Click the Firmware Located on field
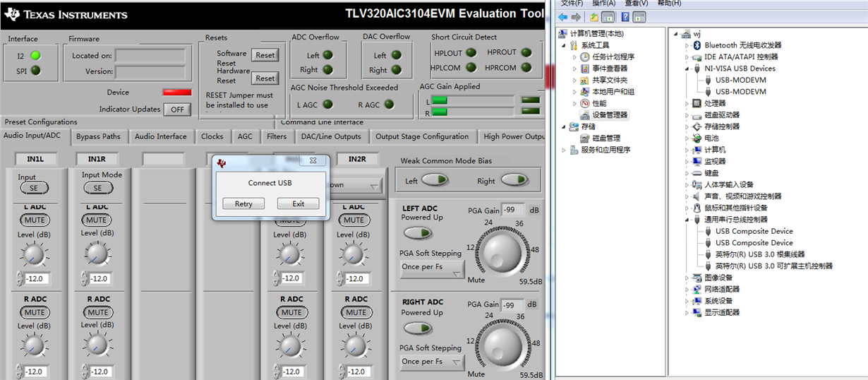The width and height of the screenshot is (868, 380). (x=151, y=56)
